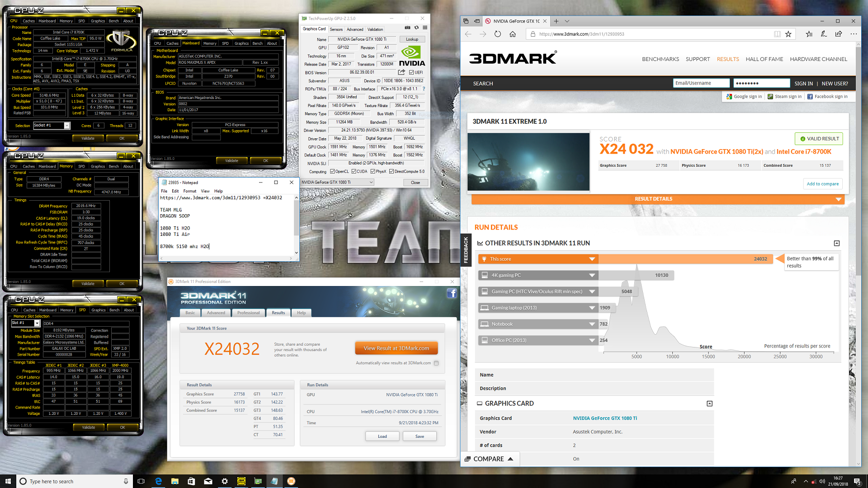Toggle the CUDA checkbox in GPU-Z
The height and width of the screenshot is (488, 868).
pos(354,171)
